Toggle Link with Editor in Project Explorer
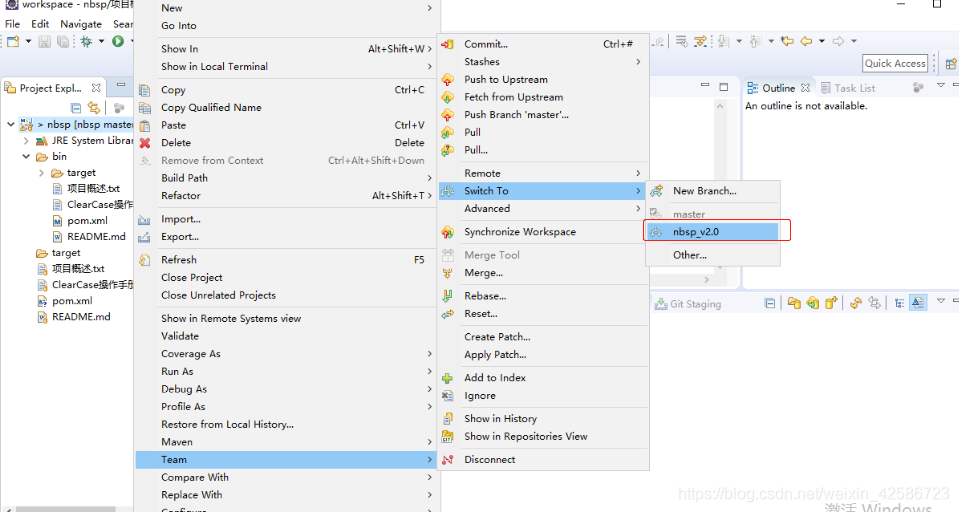This screenshot has height=512, width=959. coord(94,108)
